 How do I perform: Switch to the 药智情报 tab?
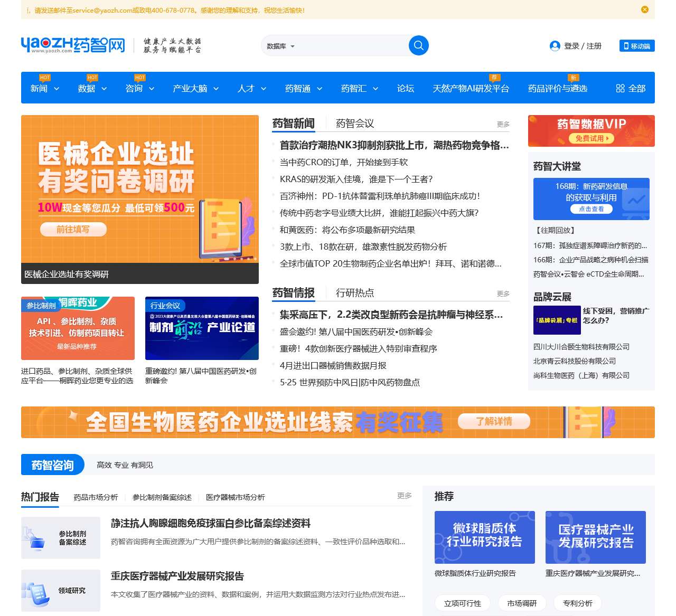pos(293,292)
